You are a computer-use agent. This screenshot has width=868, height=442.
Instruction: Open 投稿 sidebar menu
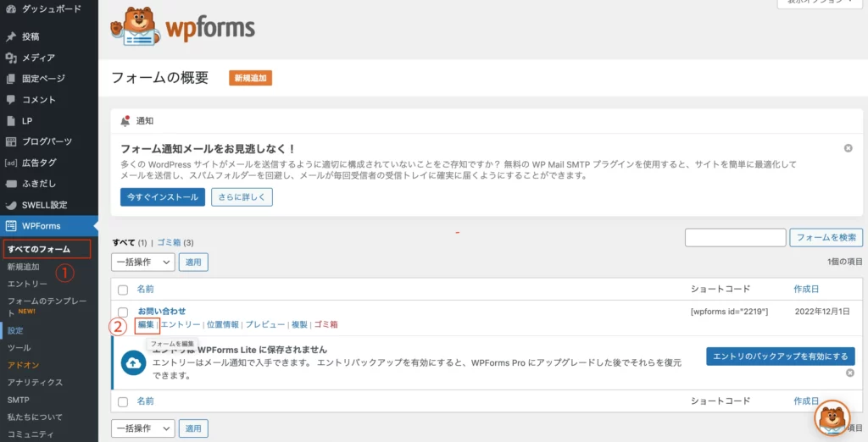48,36
